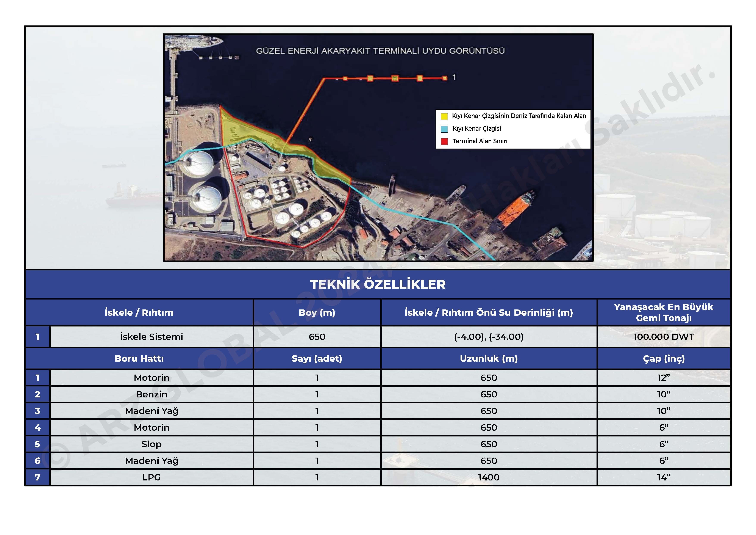This screenshot has height=535, width=756.
Task: Click the 'Çap (inç)' header
Action: coord(664,358)
